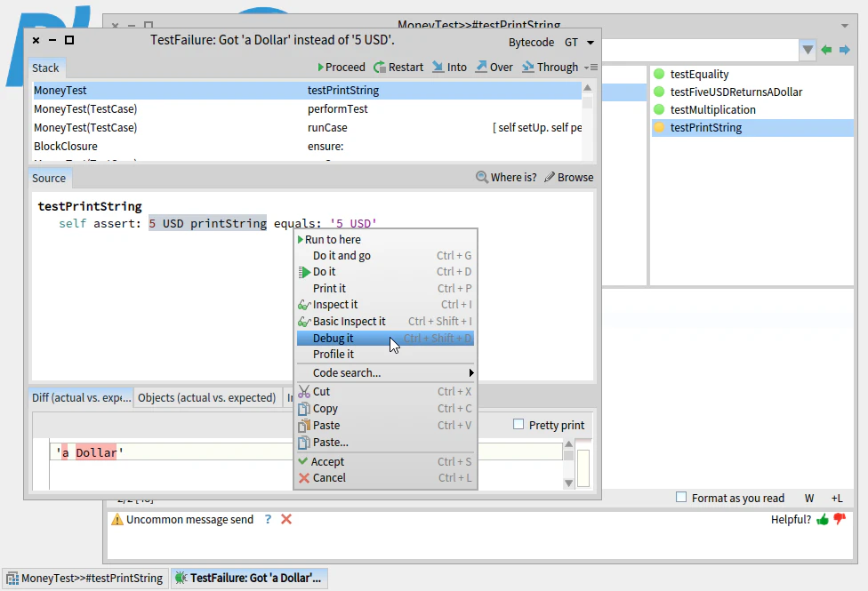Image resolution: width=868 pixels, height=591 pixels.
Task: Click the thumbs up Helpful icon
Action: (x=823, y=520)
